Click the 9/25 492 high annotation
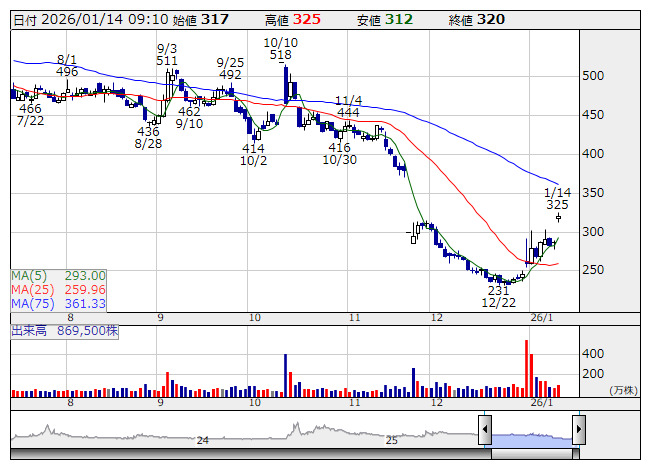 [x=230, y=69]
